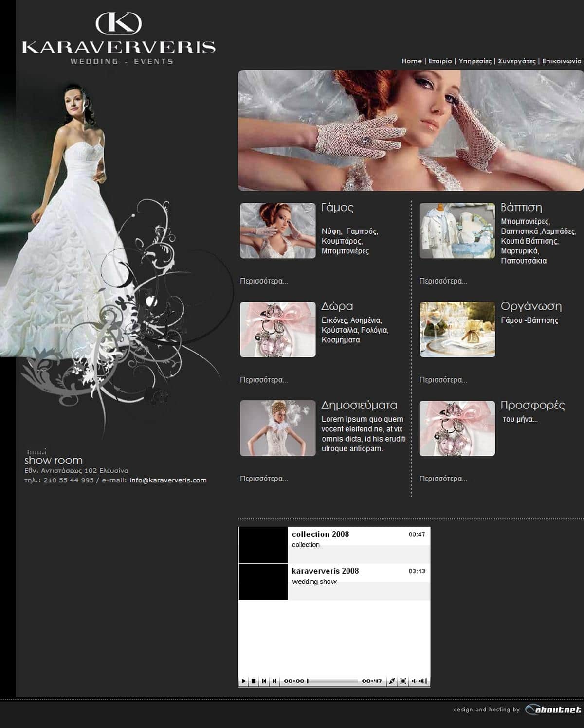Click the 'wedding show' subtitle text

(x=314, y=582)
